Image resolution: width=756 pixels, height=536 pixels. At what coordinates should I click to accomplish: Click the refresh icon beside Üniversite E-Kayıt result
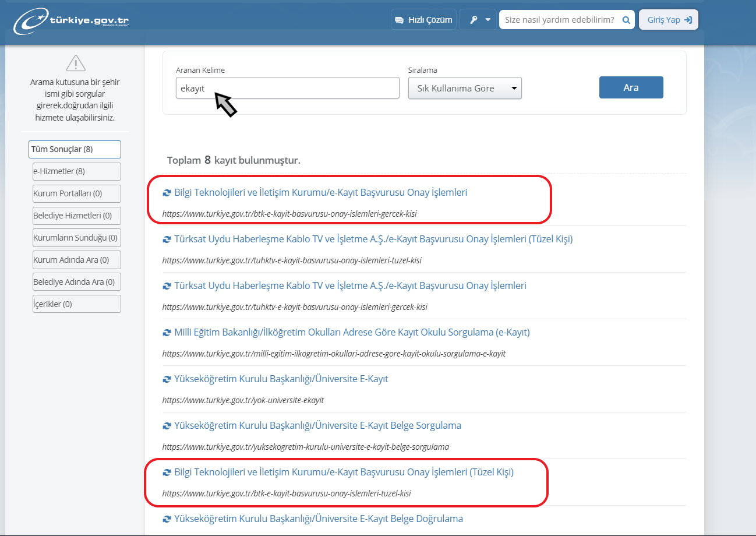(x=167, y=379)
